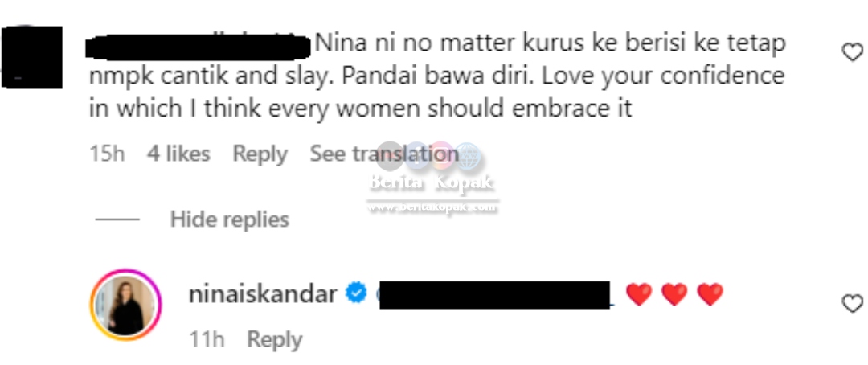Click the three red heart emojis
This screenshot has height=365, width=868.
(674, 294)
